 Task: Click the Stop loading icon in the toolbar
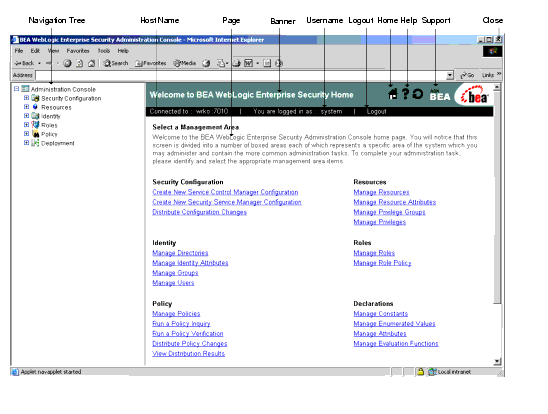click(67, 63)
